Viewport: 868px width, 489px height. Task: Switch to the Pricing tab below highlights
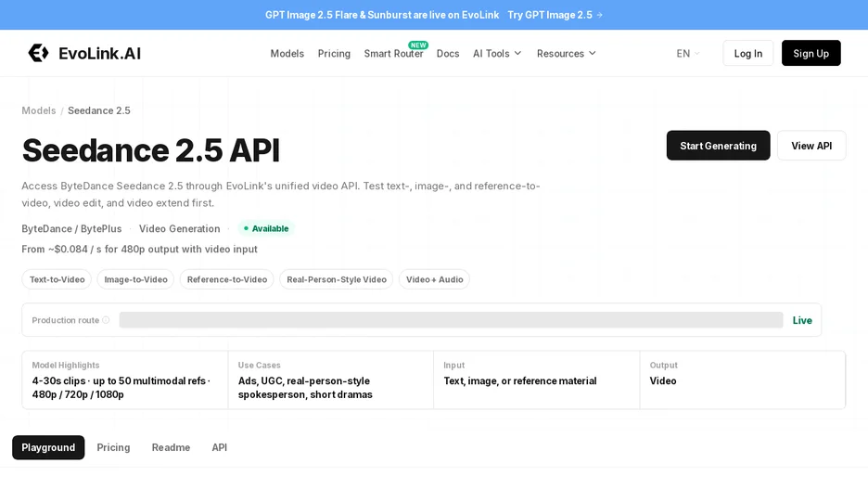113,447
